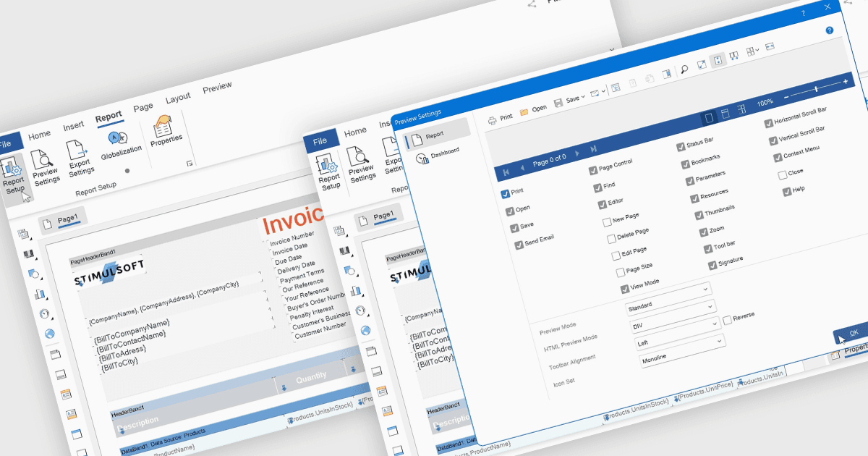The image size is (868, 456).
Task: Select multiple pages view mode icon
Action: 741,109
